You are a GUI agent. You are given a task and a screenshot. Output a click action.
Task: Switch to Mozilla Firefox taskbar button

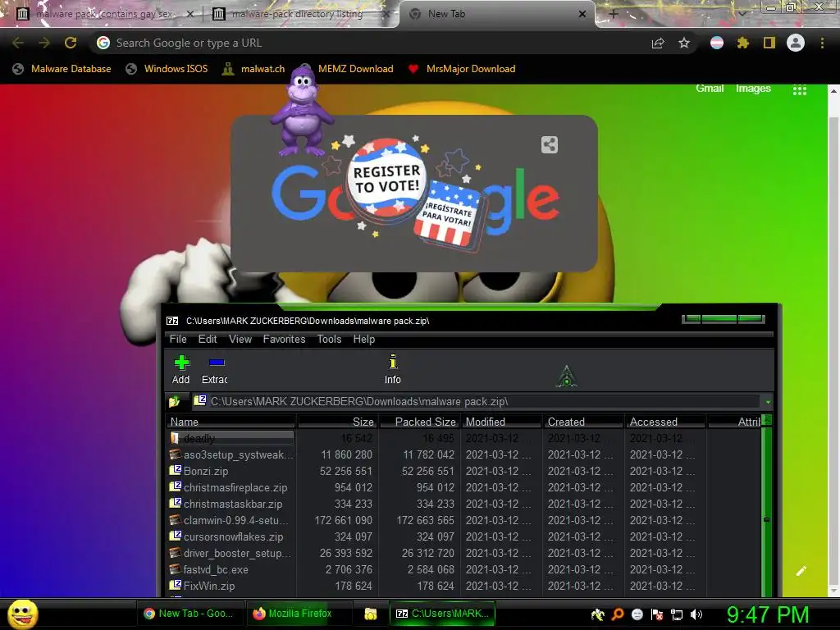[299, 614]
